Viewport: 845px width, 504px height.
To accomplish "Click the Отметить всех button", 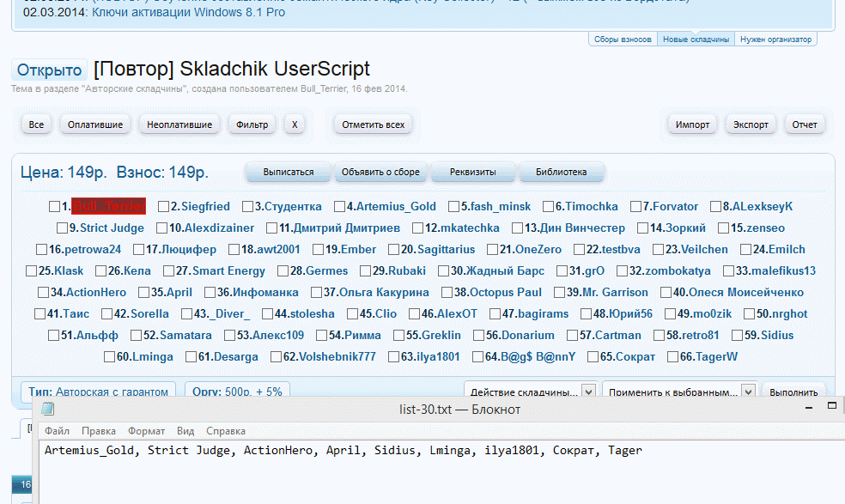I will point(373,124).
